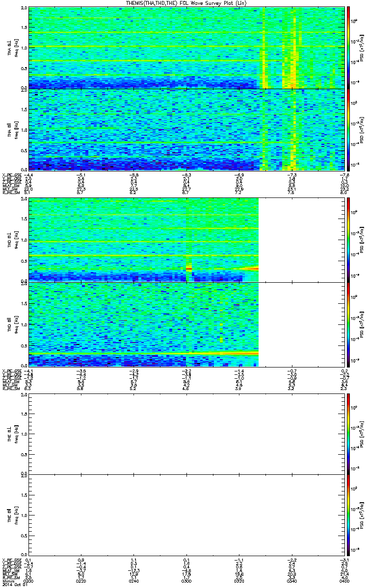Screen dimensions: 368x588
Task: Select the THA B-parallel axis label
Action: tap(9, 130)
